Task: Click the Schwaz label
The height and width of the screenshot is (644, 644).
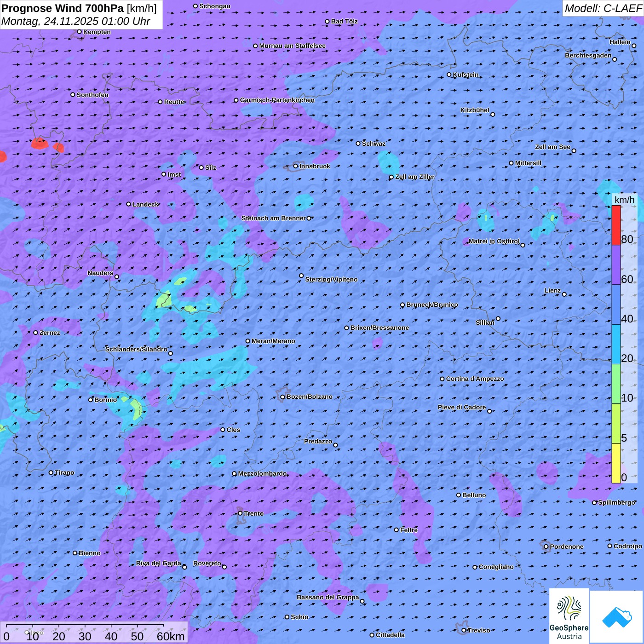Action: point(374,144)
